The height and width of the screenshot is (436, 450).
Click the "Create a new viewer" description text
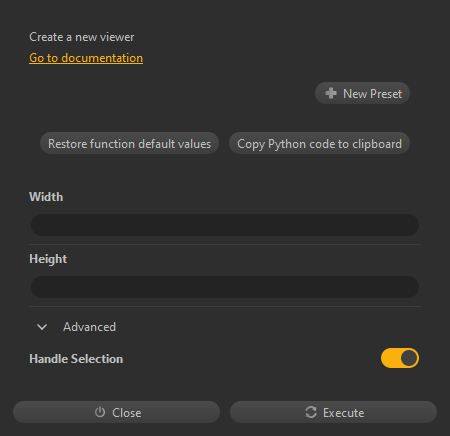coord(82,37)
